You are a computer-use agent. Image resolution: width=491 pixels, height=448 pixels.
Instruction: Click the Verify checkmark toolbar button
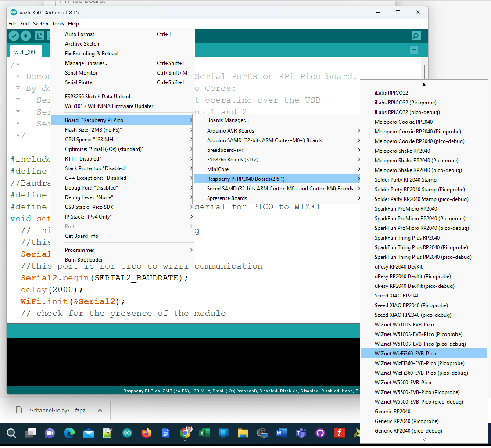click(14, 36)
